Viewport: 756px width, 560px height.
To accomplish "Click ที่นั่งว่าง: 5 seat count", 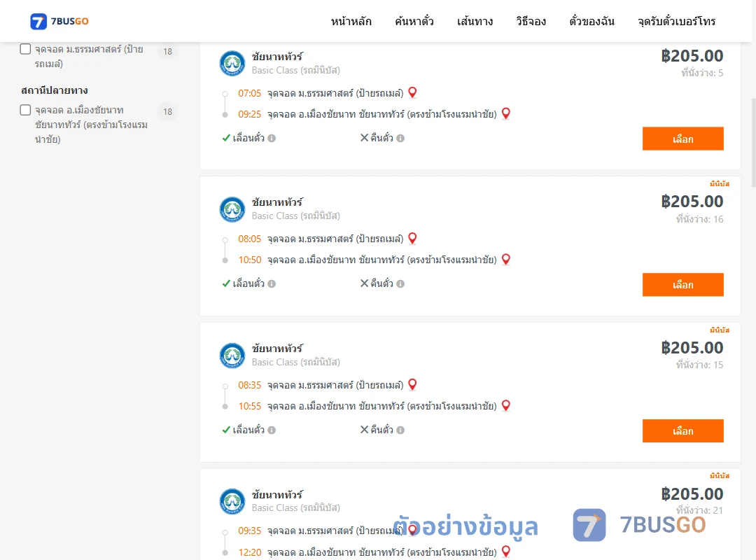I will point(702,73).
